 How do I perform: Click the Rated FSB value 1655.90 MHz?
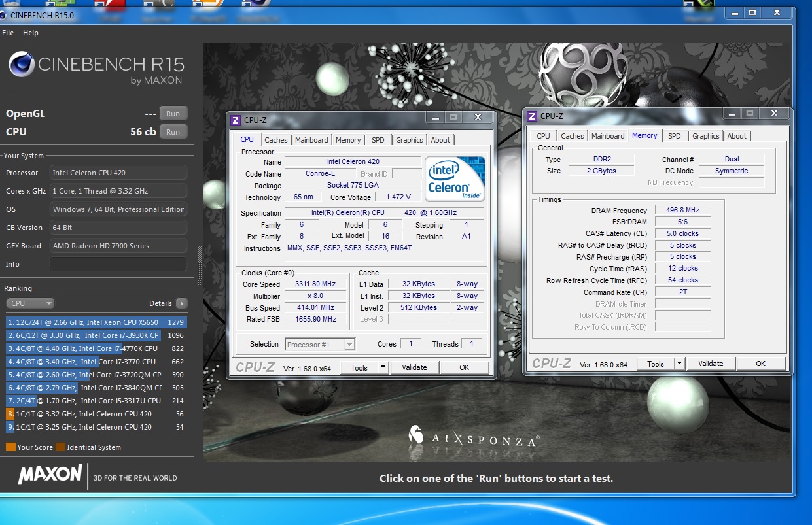[x=317, y=319]
